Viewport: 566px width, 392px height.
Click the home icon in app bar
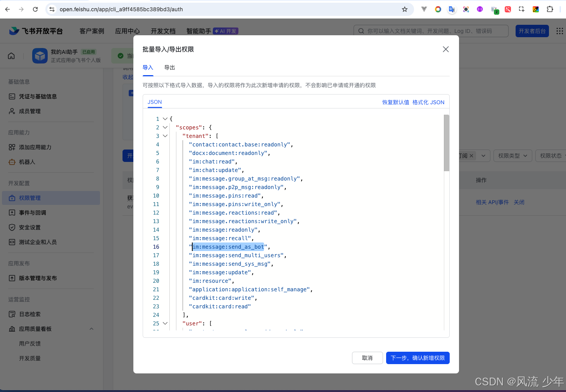[12, 56]
